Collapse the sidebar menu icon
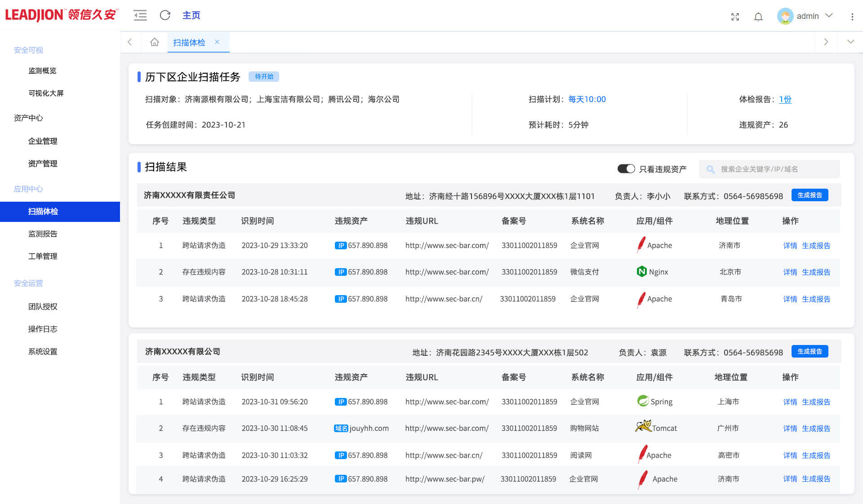 140,15
